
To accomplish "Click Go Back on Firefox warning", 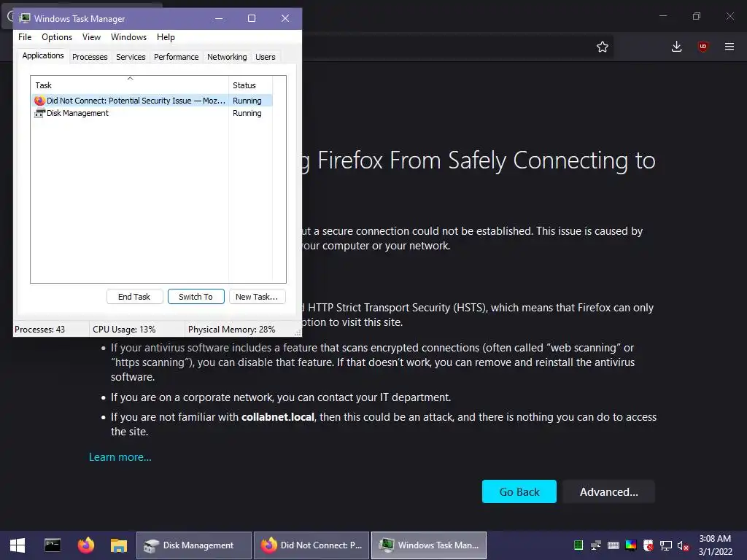I will 519,492.
